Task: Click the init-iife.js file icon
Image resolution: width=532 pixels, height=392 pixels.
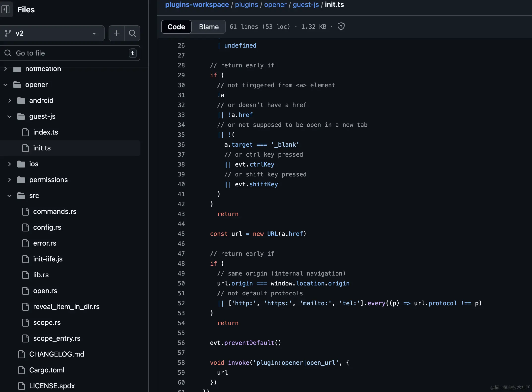Action: click(x=26, y=259)
